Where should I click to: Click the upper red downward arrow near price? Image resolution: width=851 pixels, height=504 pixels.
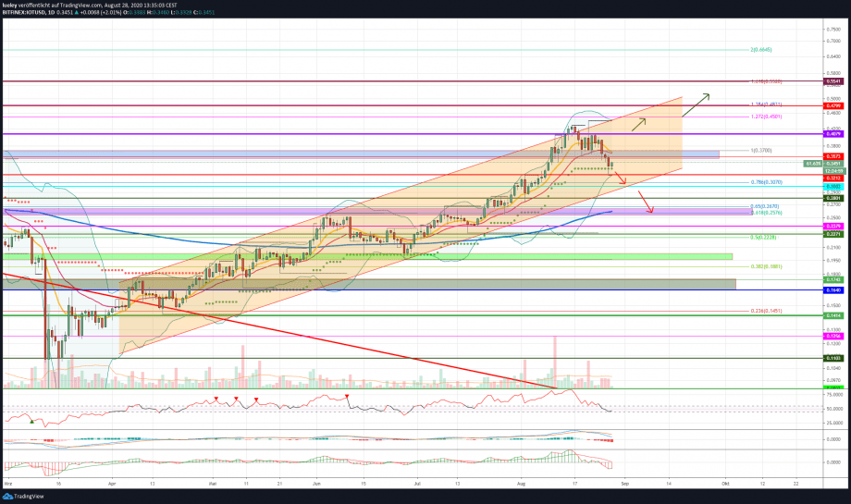tap(621, 177)
